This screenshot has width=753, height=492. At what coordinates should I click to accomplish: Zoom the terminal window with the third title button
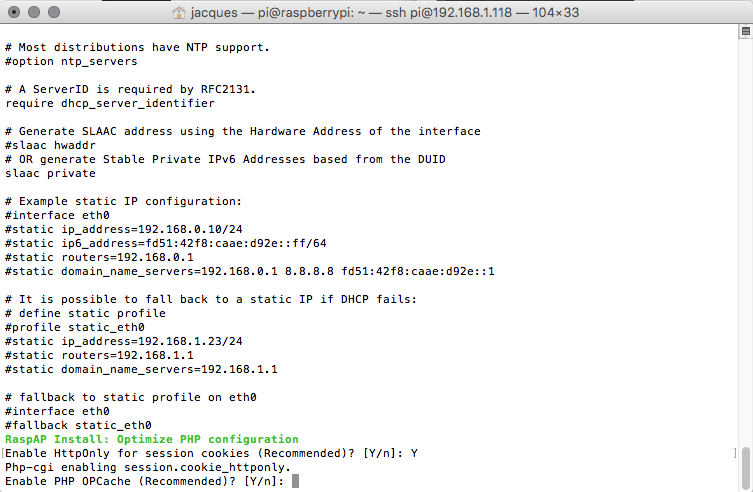[x=54, y=12]
